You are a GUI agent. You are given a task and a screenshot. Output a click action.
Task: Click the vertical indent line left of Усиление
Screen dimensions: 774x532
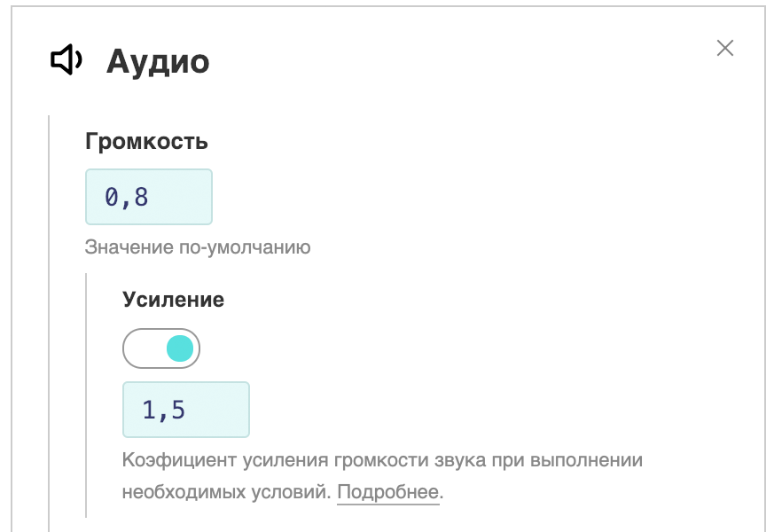point(86,395)
